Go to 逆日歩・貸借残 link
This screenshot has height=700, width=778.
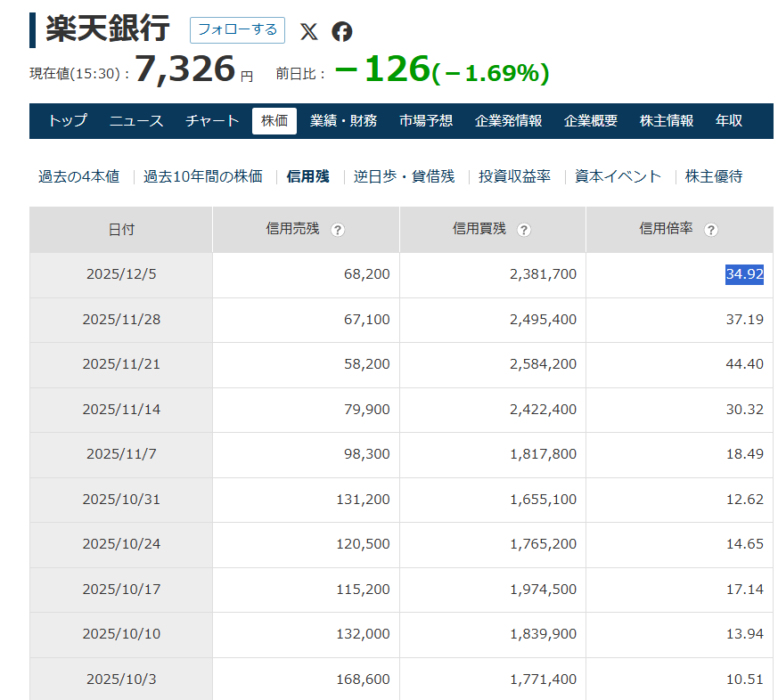coord(404,176)
